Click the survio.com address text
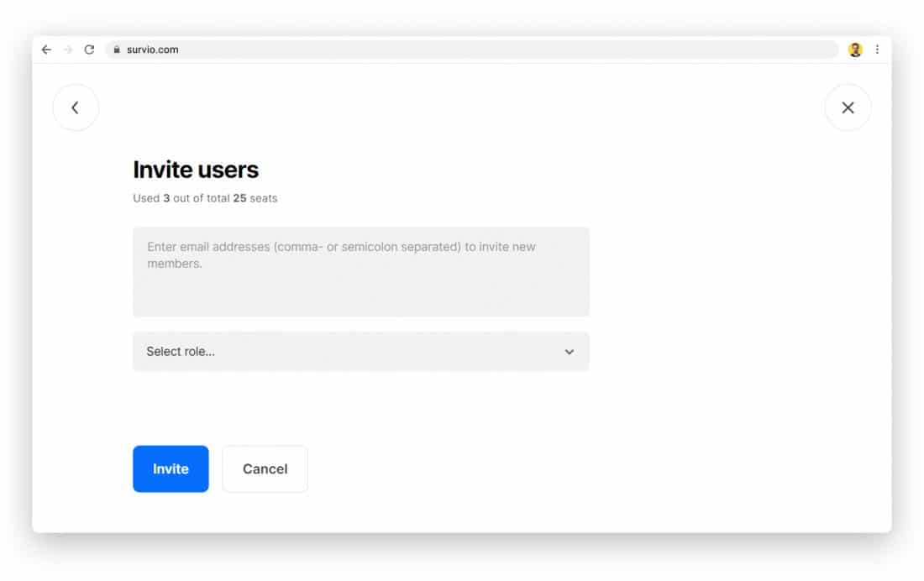This screenshot has width=924, height=581. tap(153, 50)
